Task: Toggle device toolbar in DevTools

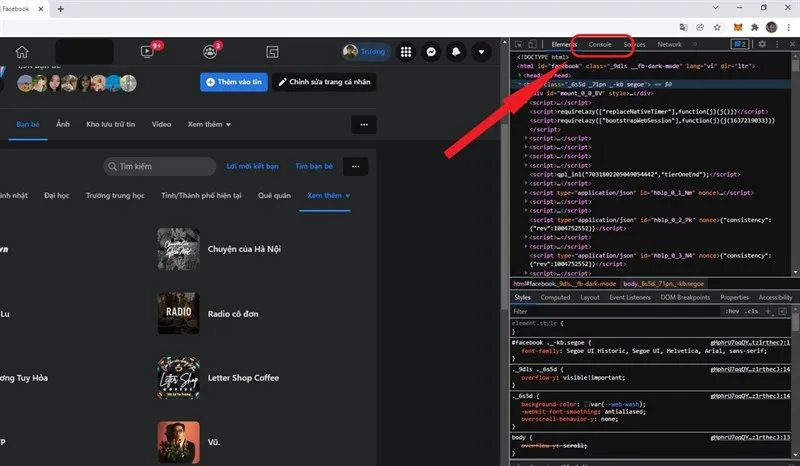Action: [x=534, y=44]
